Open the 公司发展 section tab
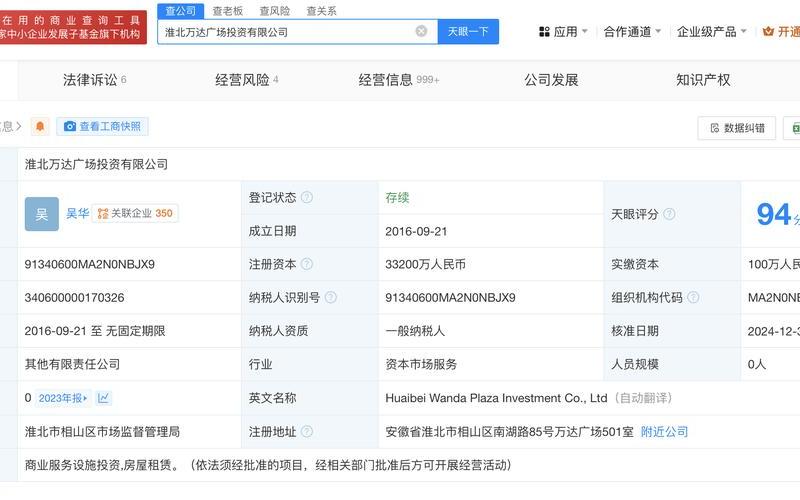Viewport: 800px width, 500px height. 551,80
